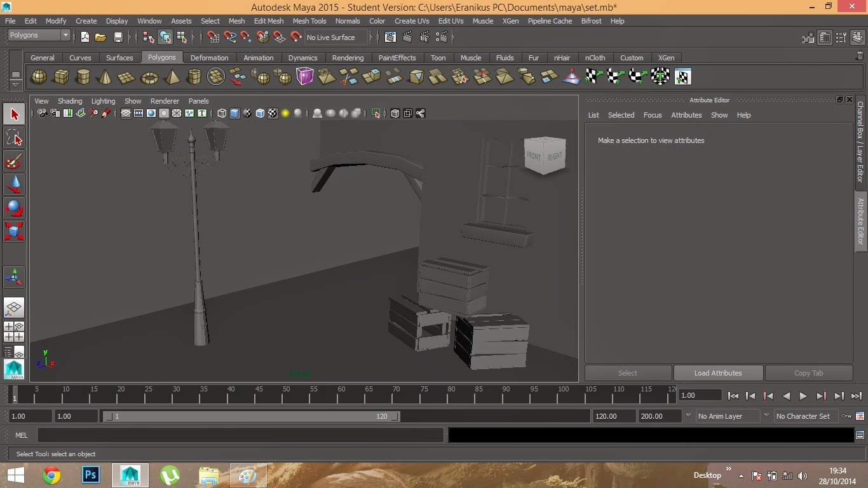
Task: Activate the Paint Selection tool
Action: [x=14, y=161]
